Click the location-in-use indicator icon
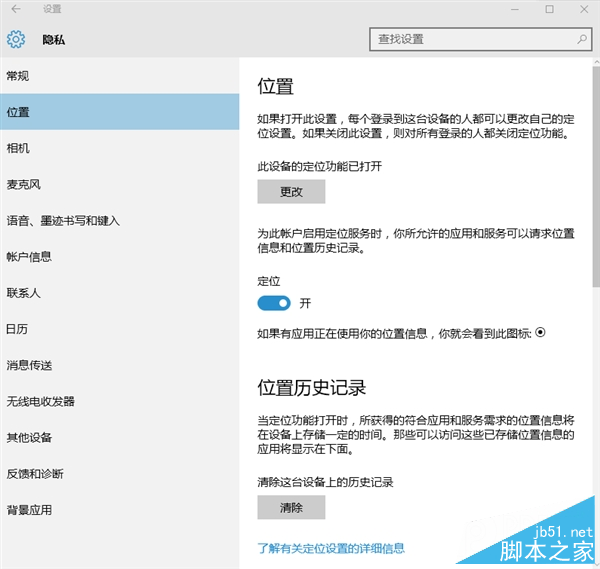 pyautogui.click(x=540, y=333)
